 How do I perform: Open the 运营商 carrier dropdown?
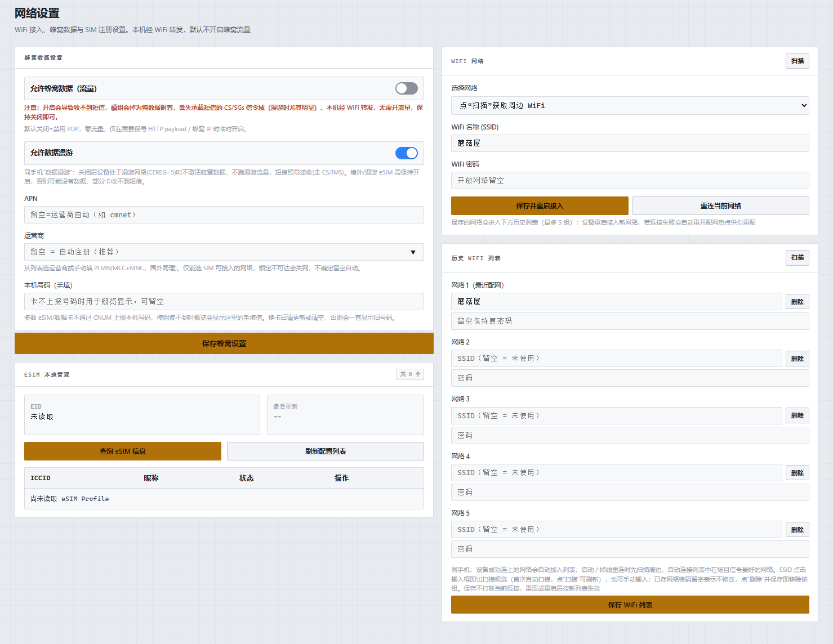(224, 252)
